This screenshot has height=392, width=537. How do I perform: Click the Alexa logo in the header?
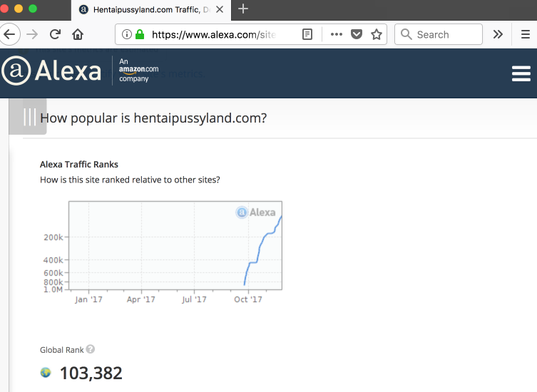[x=51, y=72]
